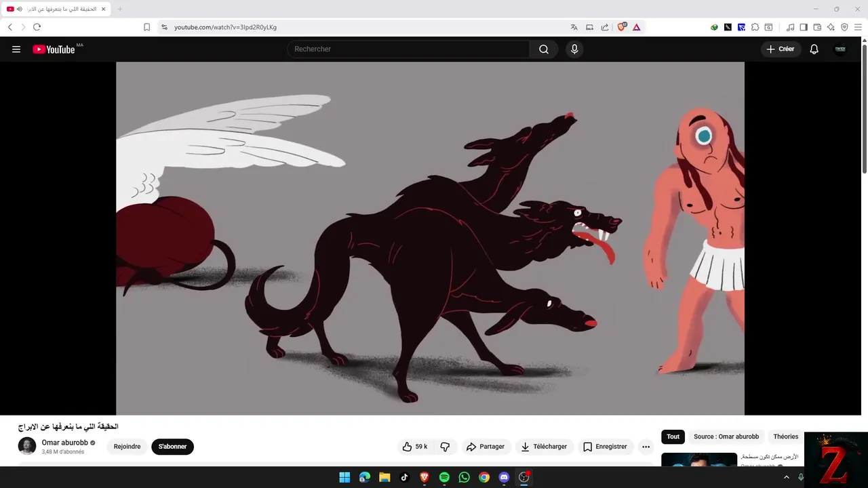Viewport: 868px width, 488px height.
Task: Open Leo AI sparkle icon
Action: coord(831,27)
